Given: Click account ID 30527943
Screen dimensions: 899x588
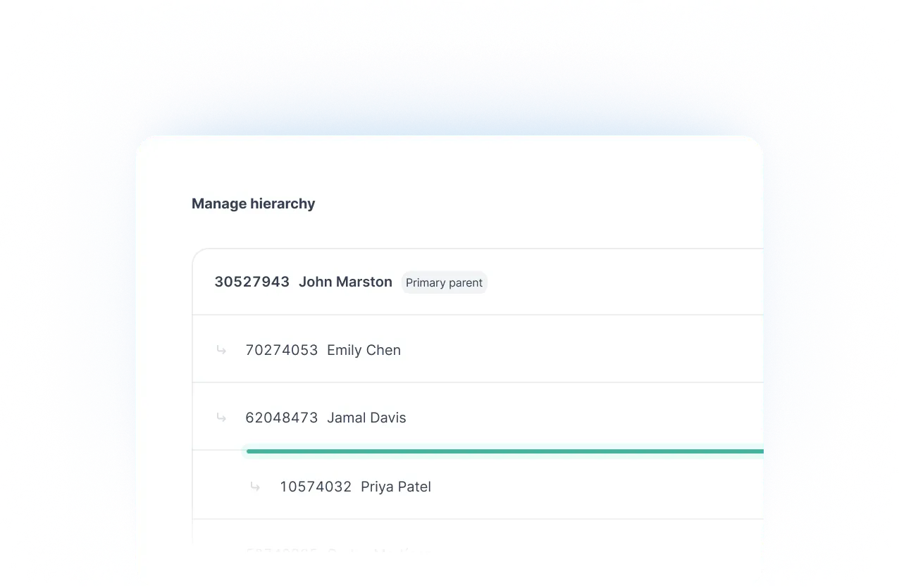Looking at the screenshot, I should 252,282.
